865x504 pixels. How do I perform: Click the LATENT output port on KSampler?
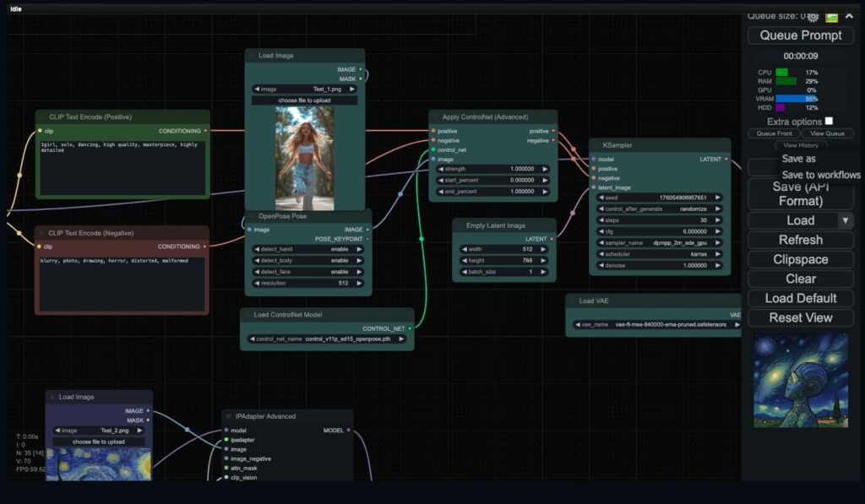pos(726,160)
